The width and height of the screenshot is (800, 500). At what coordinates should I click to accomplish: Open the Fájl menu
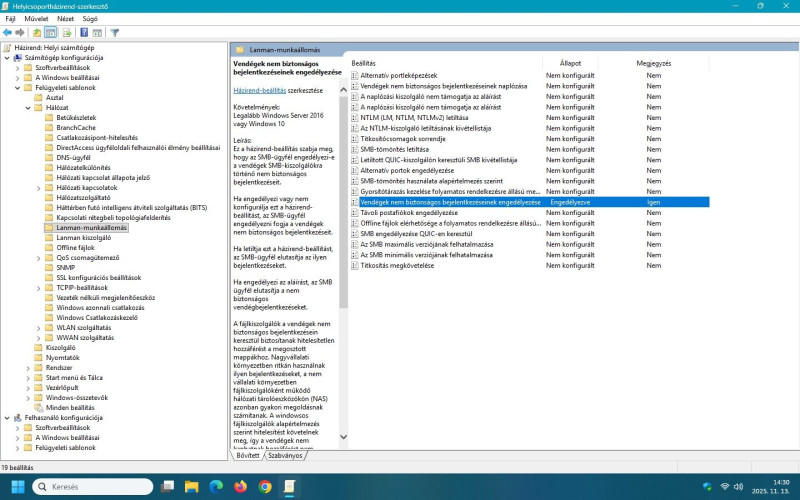point(10,19)
